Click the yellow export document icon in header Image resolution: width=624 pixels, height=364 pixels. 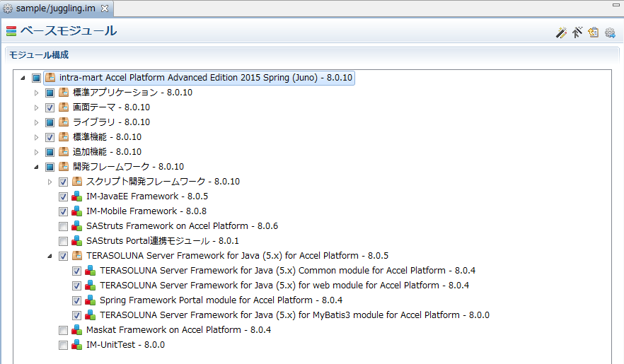[594, 33]
